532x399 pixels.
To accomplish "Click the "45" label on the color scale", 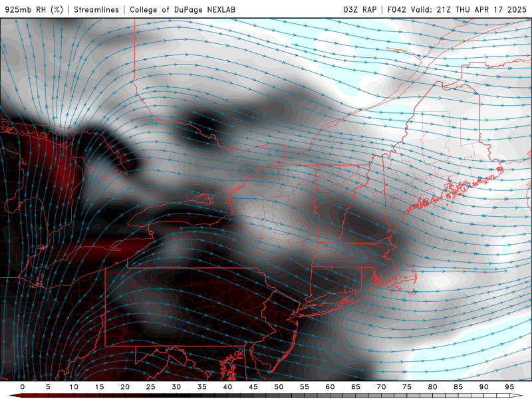I will pyautogui.click(x=253, y=387).
